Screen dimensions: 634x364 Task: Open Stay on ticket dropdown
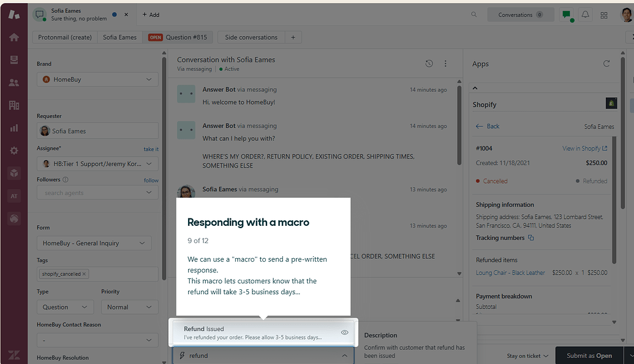[527, 356]
